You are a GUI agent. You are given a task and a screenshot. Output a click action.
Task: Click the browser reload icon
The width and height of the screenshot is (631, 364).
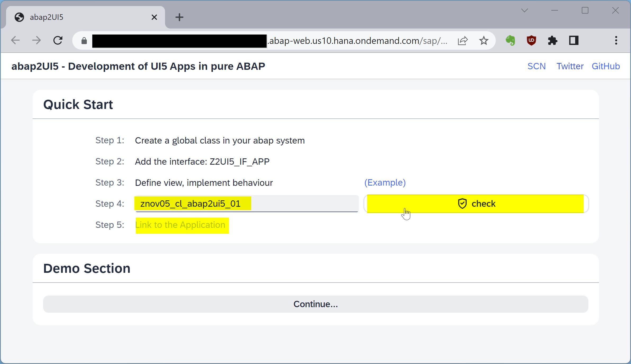(58, 40)
